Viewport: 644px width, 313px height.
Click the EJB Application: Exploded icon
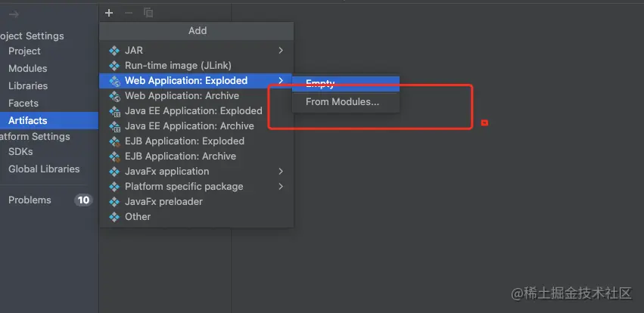click(x=114, y=141)
